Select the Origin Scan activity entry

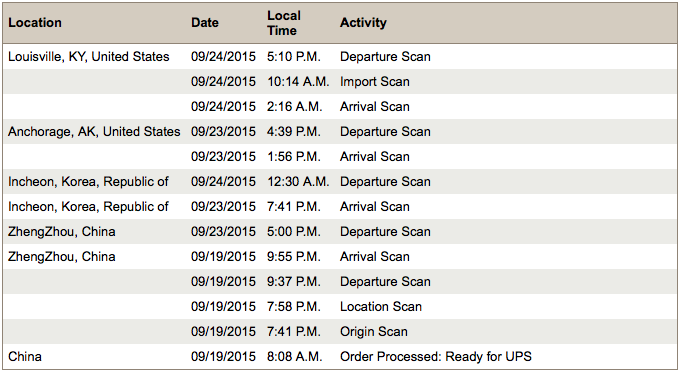[x=374, y=332]
